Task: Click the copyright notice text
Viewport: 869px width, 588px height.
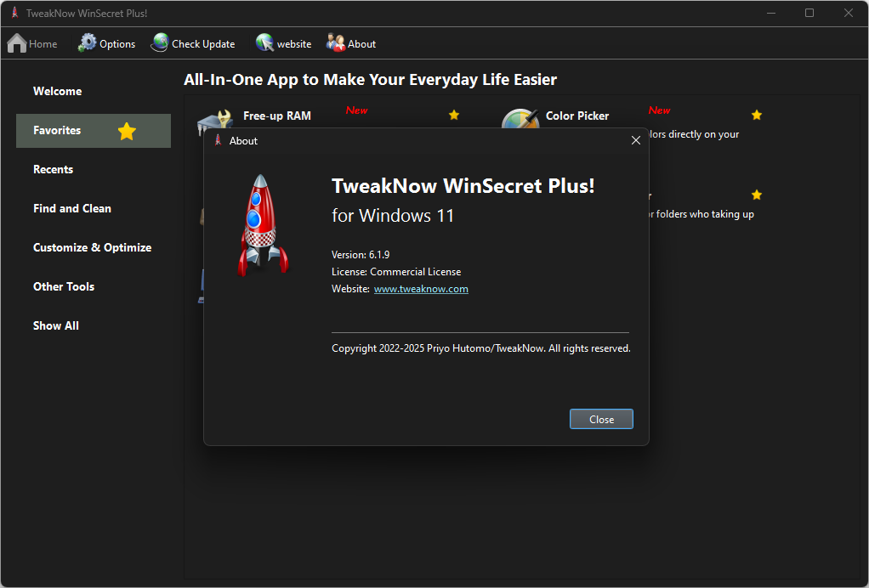Action: [x=481, y=348]
